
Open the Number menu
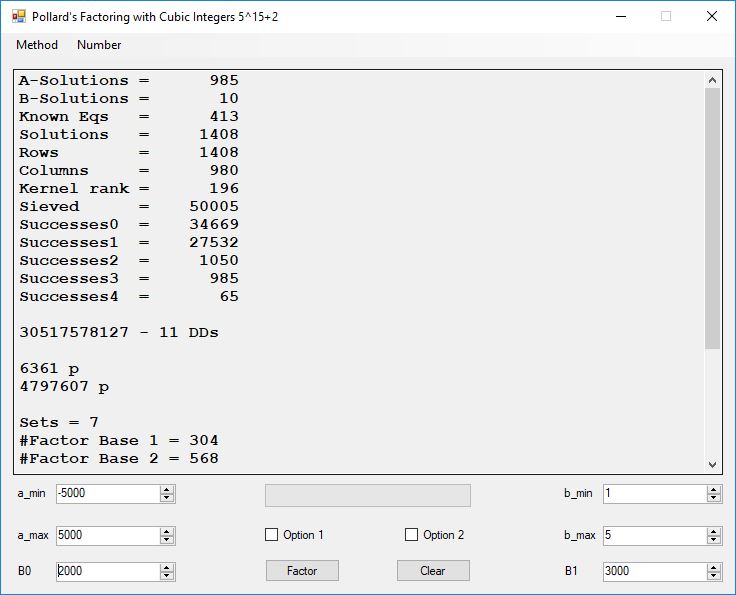(99, 45)
